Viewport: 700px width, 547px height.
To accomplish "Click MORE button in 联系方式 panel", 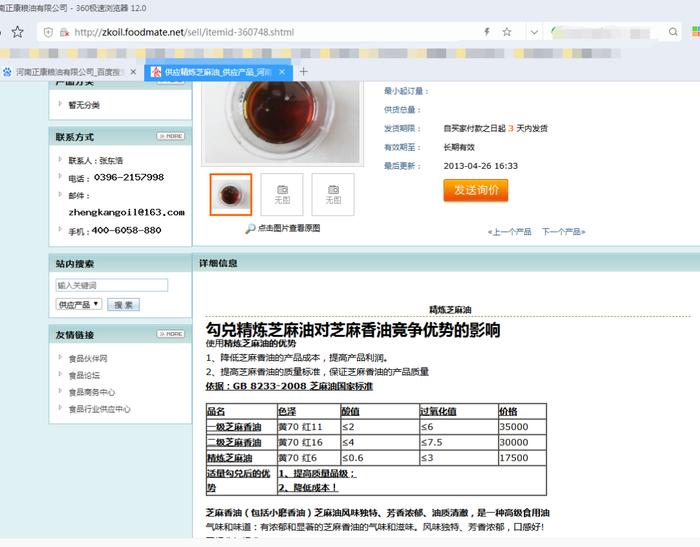I will (x=171, y=136).
